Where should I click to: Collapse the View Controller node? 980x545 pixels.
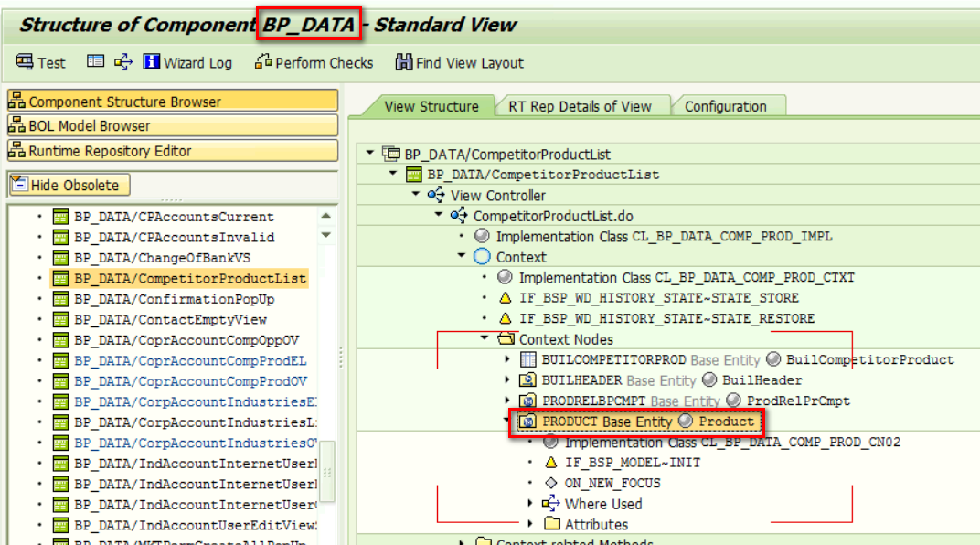click(416, 195)
